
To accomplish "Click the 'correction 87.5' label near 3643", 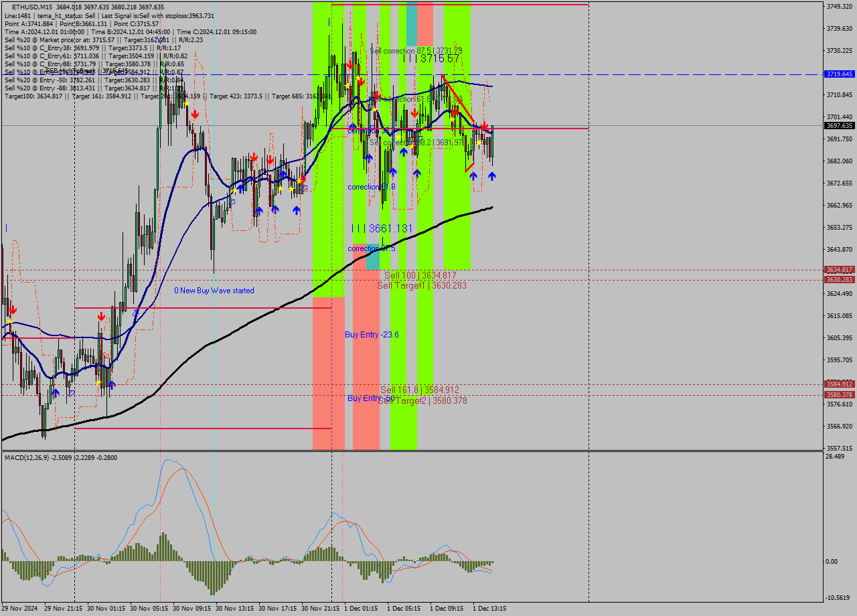I will (372, 248).
